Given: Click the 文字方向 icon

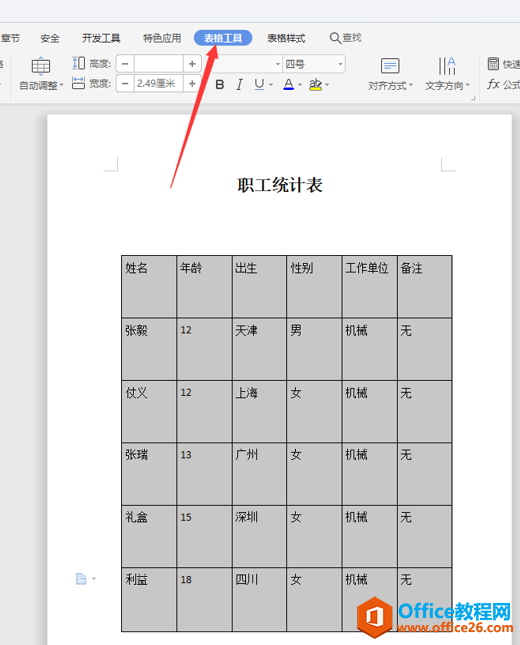Looking at the screenshot, I should [x=447, y=66].
